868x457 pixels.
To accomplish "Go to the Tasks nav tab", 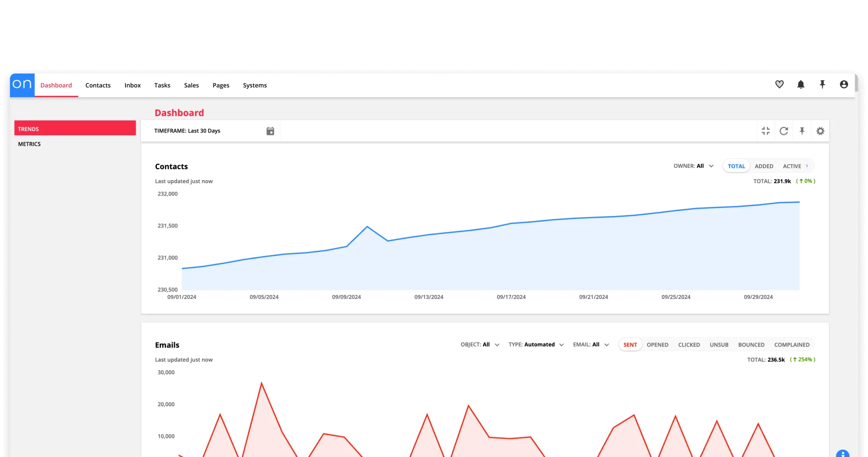I will (x=162, y=85).
